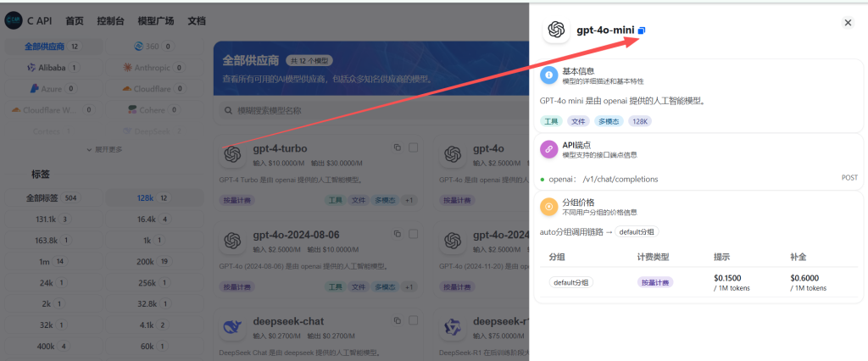The width and height of the screenshot is (868, 361).
Task: Filter by 360 supplier
Action: [154, 47]
